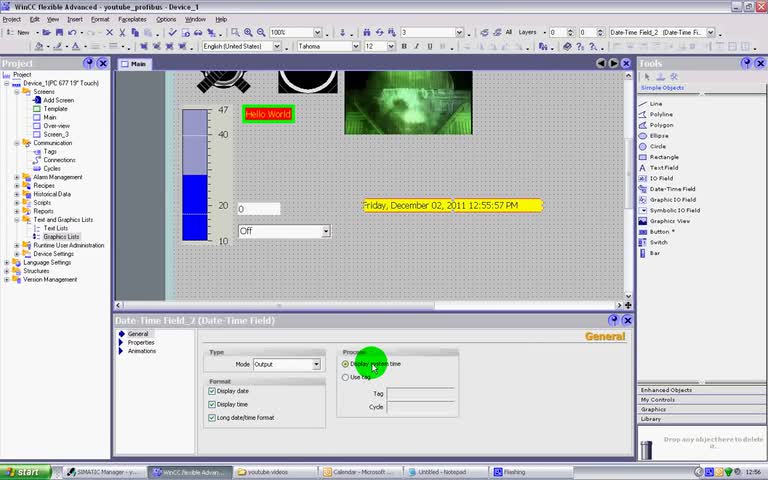Pin the Tools panel
This screenshot has width=768, height=480.
(x=746, y=63)
